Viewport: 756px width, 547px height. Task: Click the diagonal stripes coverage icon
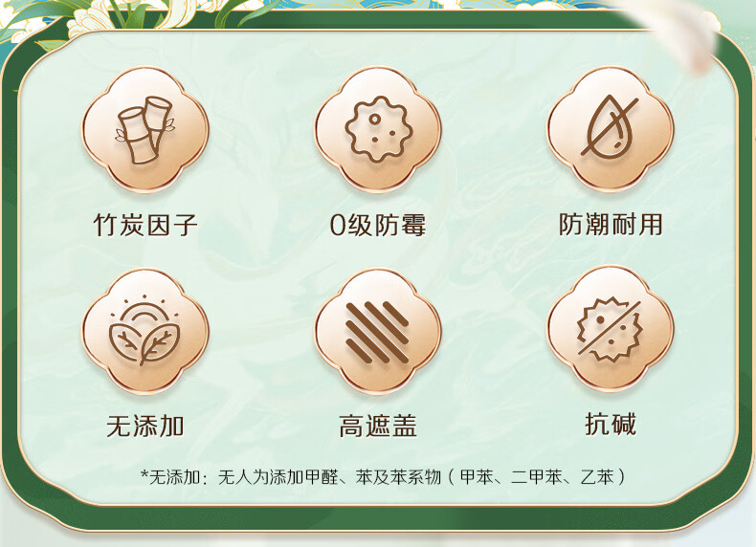tap(378, 332)
